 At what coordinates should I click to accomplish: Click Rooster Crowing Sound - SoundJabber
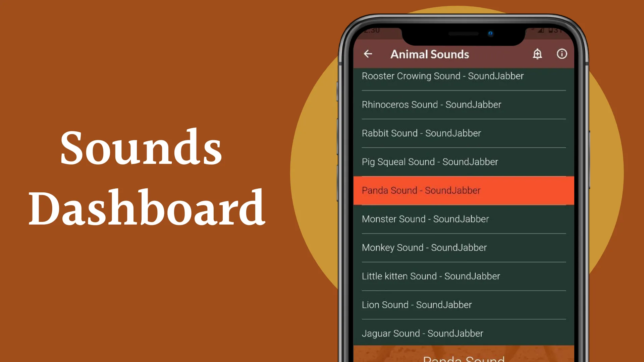coord(443,76)
